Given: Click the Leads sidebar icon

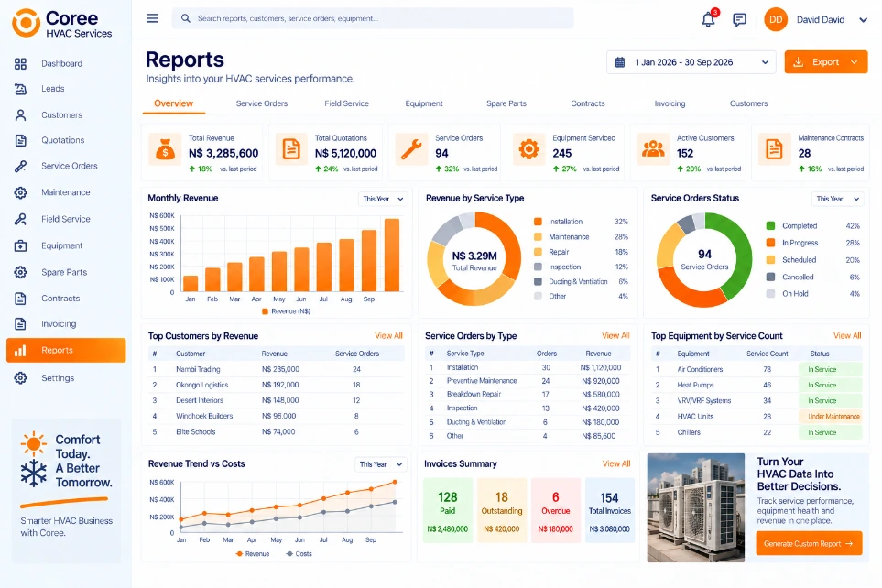Looking at the screenshot, I should 20,89.
